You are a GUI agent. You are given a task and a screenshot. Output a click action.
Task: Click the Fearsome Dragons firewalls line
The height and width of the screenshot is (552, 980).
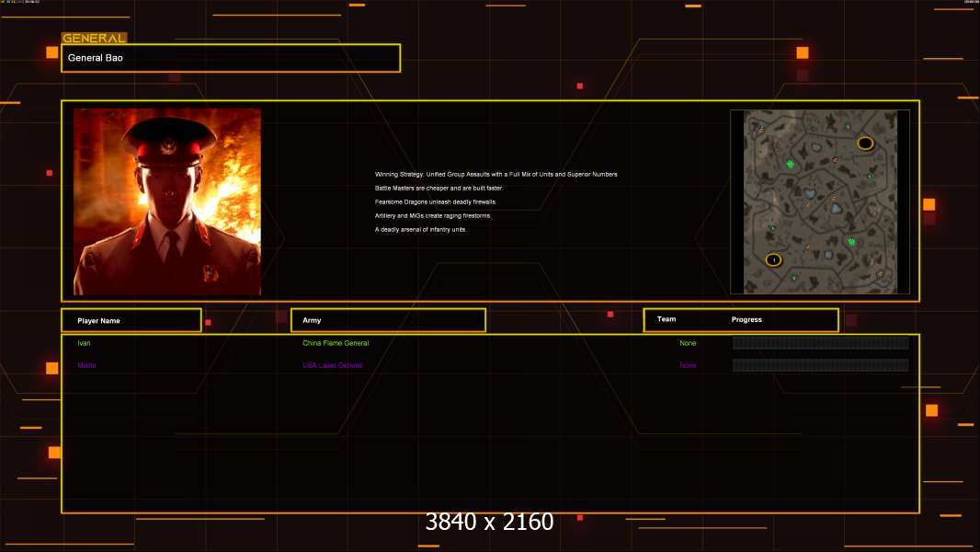pos(436,201)
